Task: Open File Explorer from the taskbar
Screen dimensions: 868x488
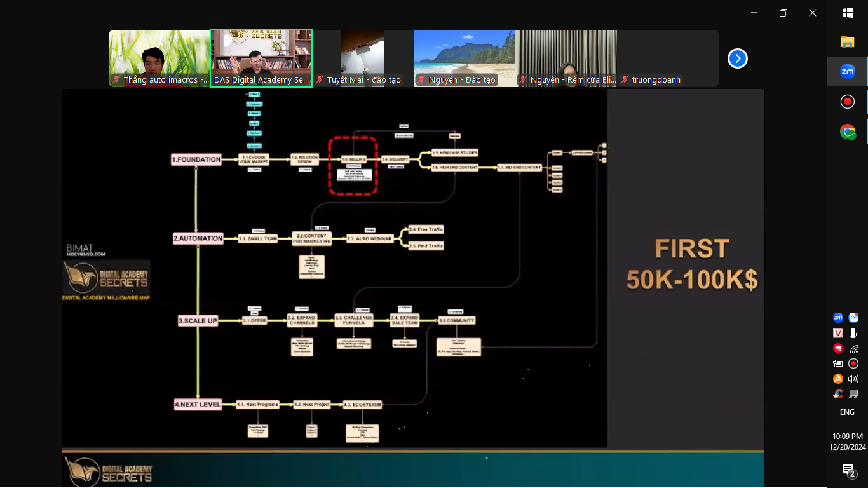Action: [847, 42]
